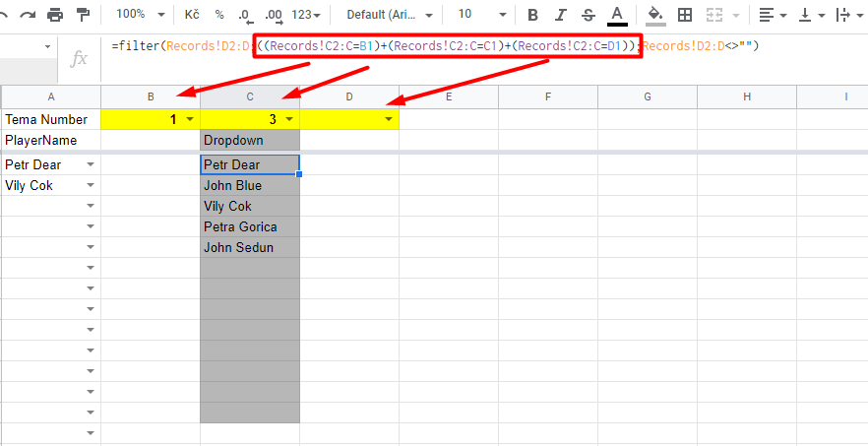This screenshot has width=868, height=446.
Task: Open the vertical align dropdown
Action: coord(812,16)
